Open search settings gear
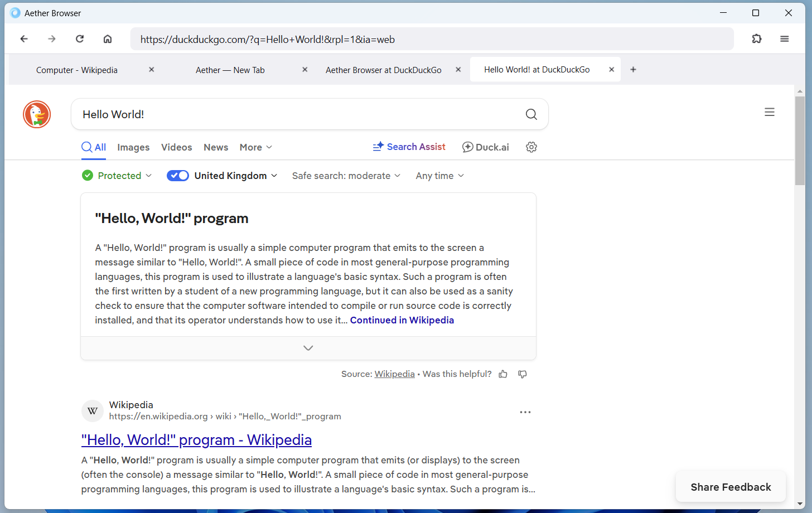 click(531, 147)
